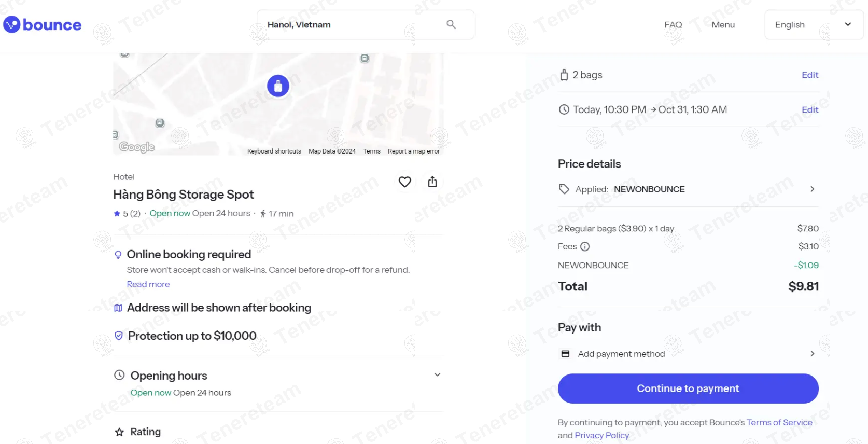Image resolution: width=868 pixels, height=444 pixels.
Task: Click the Fees info icon
Action: pyautogui.click(x=585, y=246)
